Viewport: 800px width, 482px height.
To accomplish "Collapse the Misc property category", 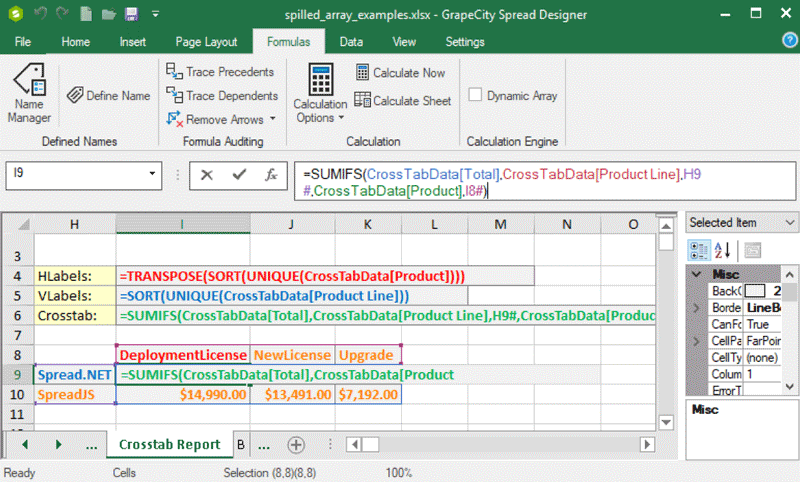I will click(694, 274).
